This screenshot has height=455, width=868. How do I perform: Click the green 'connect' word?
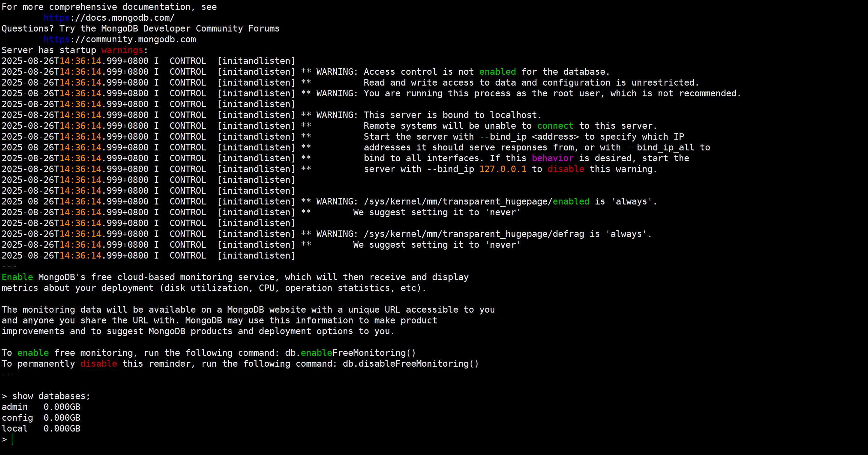555,126
